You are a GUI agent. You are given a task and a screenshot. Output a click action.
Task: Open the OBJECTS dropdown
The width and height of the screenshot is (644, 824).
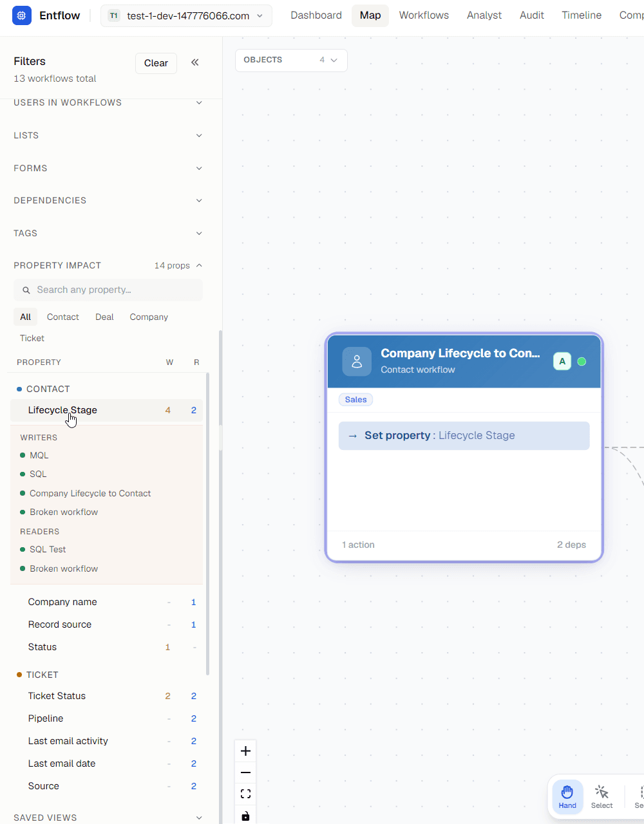(x=291, y=60)
